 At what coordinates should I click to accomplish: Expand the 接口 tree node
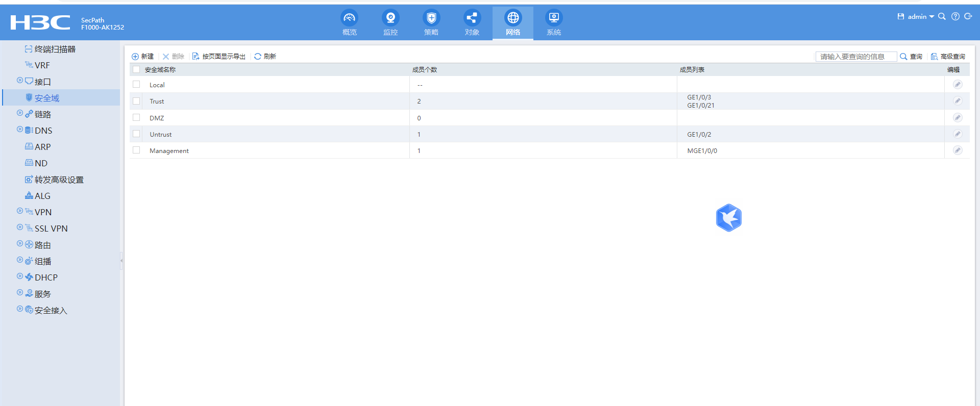pos(20,81)
